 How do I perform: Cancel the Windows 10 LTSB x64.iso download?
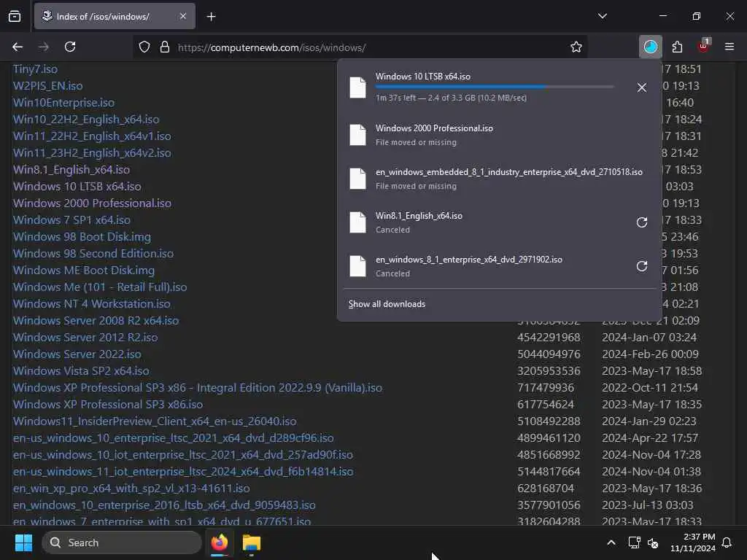point(642,87)
